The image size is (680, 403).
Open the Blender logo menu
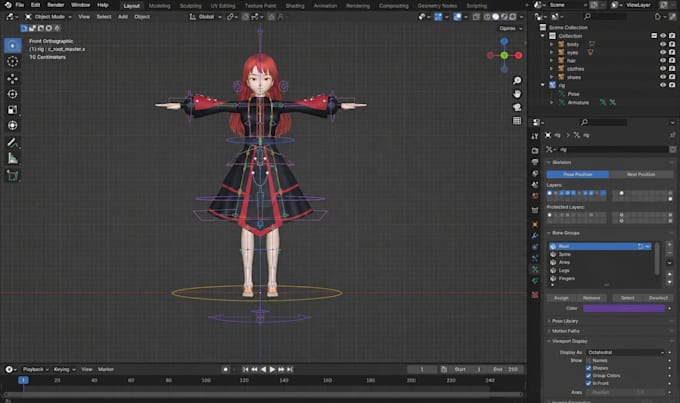coord(8,5)
